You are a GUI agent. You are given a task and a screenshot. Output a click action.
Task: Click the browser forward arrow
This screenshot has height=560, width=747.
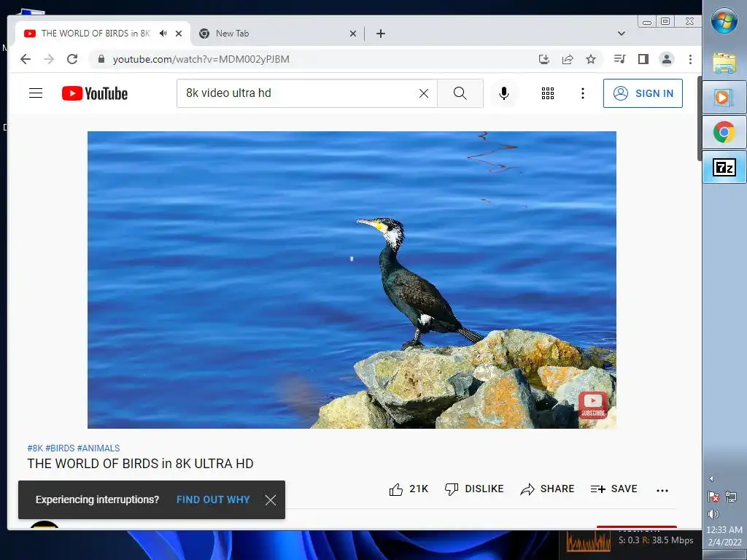(49, 59)
